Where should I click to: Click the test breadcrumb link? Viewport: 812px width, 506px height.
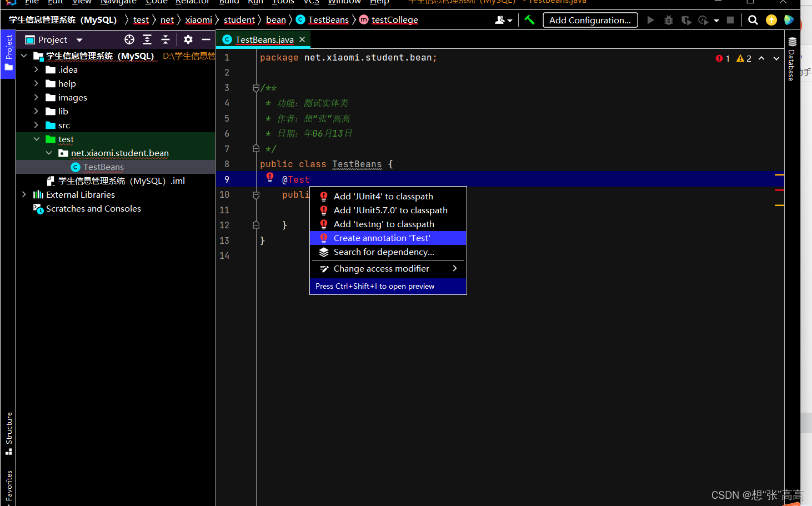(x=141, y=20)
